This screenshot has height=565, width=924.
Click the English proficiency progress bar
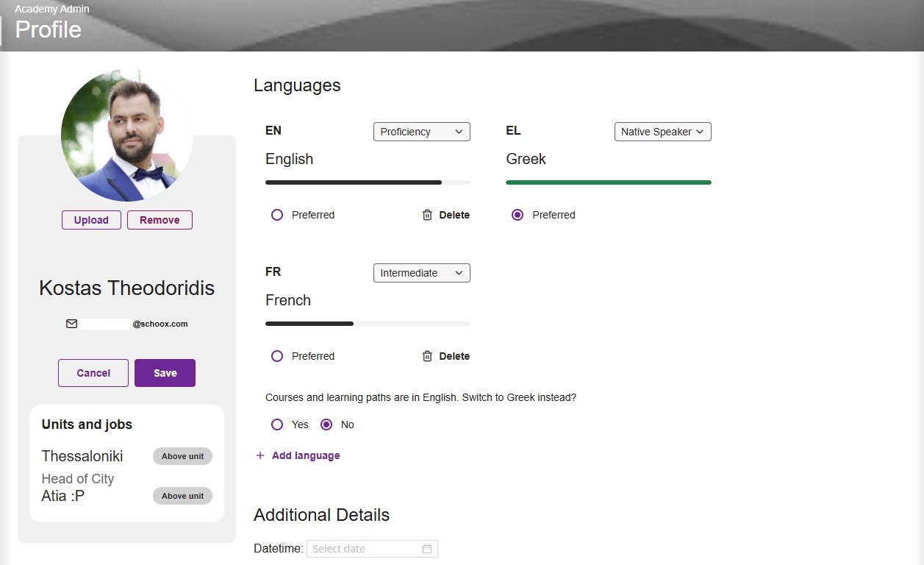click(x=368, y=182)
